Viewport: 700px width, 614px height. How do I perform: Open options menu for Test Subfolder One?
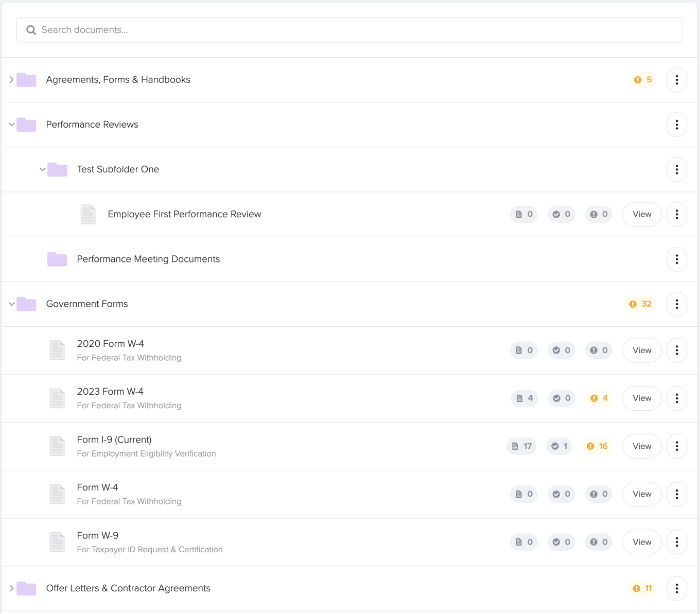pyautogui.click(x=676, y=169)
